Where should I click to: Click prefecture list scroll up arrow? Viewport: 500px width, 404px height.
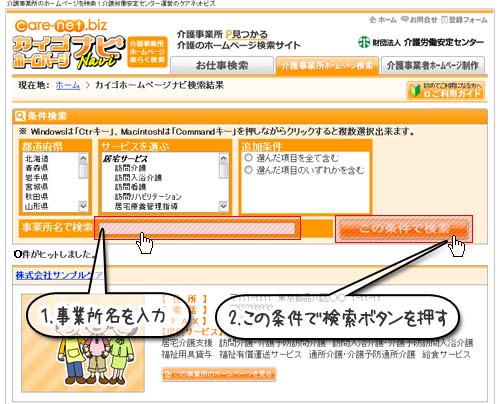[x=83, y=158]
